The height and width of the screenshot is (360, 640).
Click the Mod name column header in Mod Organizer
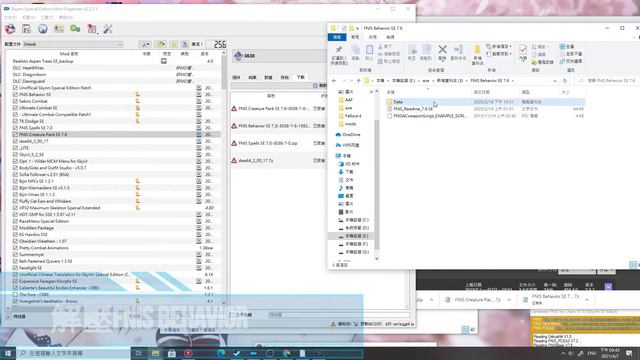(x=69, y=53)
